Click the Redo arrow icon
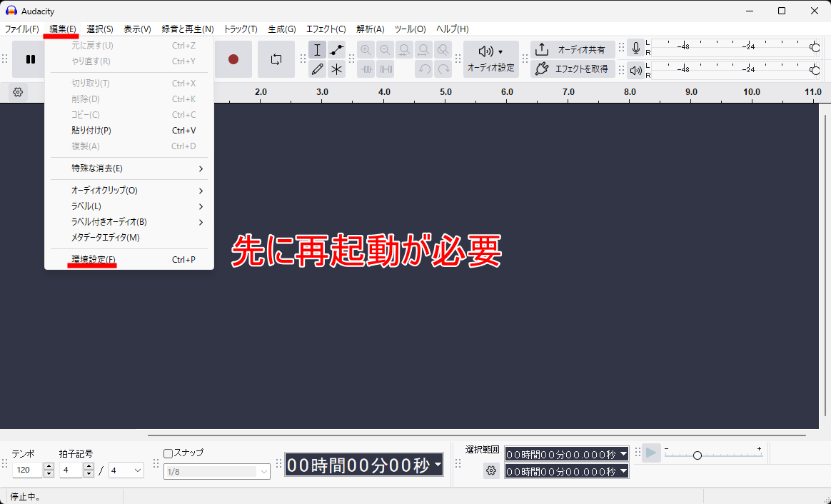 click(x=443, y=69)
